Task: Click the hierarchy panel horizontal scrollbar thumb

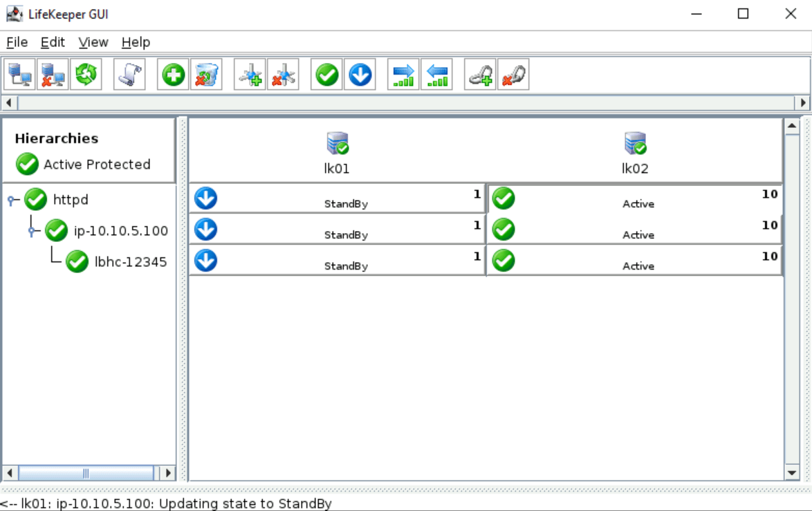Action: pyautogui.click(x=86, y=473)
